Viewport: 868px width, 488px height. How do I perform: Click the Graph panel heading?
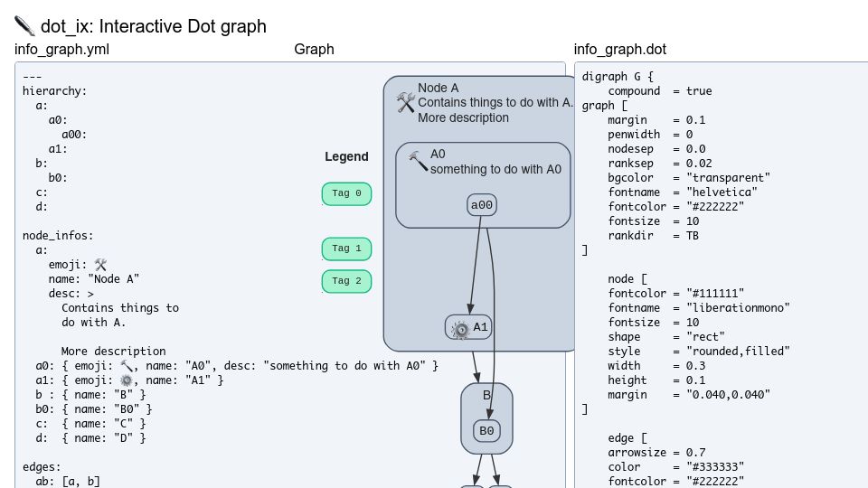[x=314, y=49]
